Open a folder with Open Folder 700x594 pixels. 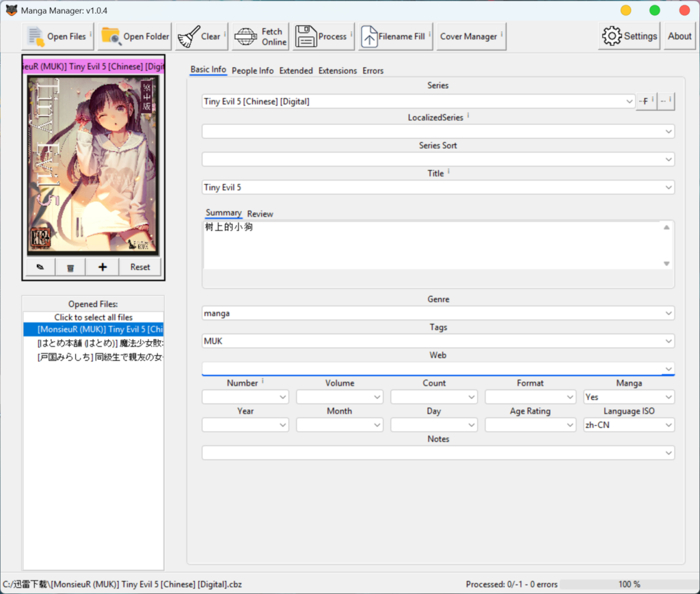click(x=135, y=36)
